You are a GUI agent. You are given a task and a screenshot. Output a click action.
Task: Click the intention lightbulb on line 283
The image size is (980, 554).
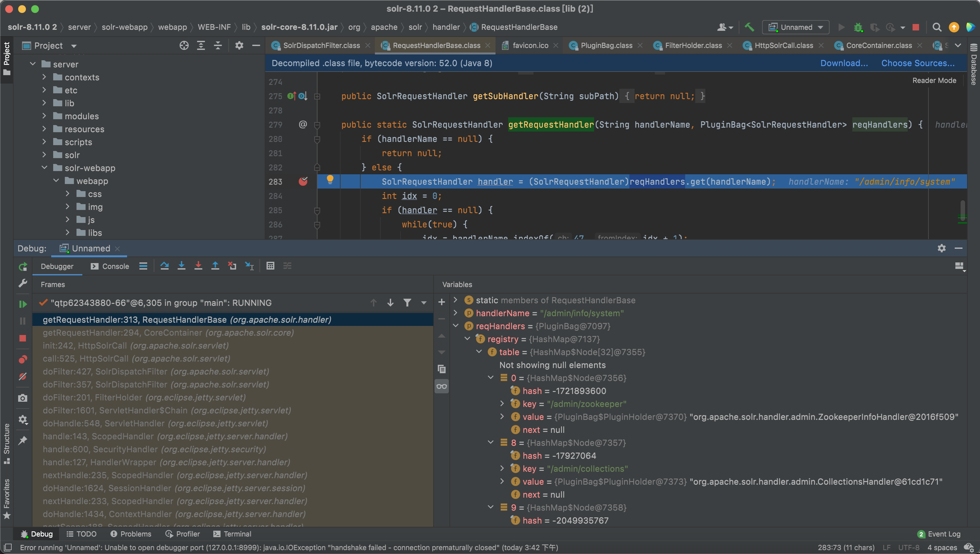click(330, 179)
